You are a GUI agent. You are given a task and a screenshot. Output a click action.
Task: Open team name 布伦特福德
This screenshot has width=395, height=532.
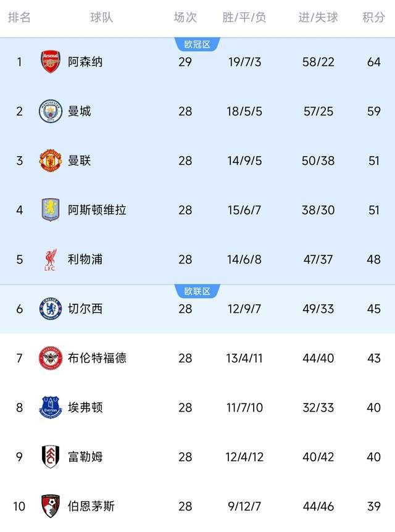[97, 358]
